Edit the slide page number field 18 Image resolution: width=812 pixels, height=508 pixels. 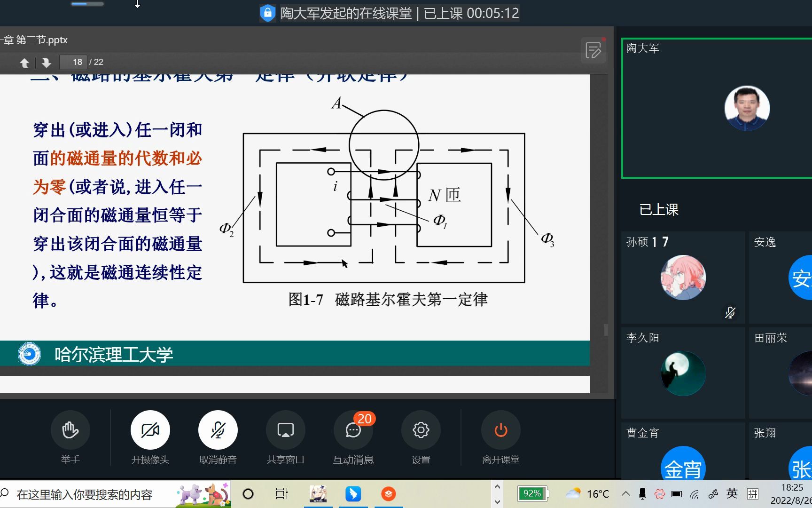click(76, 62)
